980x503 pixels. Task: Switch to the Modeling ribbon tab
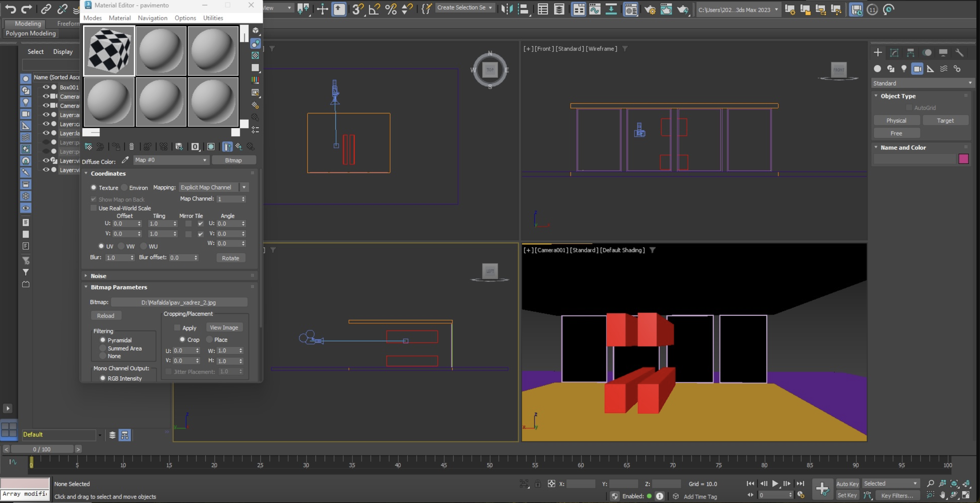(28, 23)
